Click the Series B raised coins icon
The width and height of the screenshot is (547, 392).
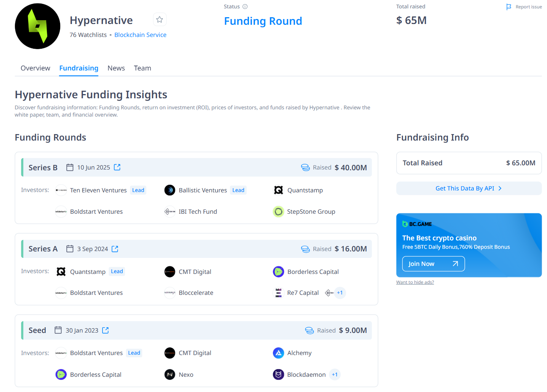coord(305,168)
